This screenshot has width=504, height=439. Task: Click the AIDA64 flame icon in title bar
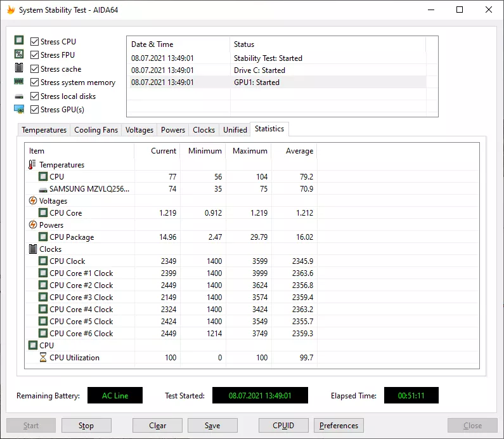(11, 10)
